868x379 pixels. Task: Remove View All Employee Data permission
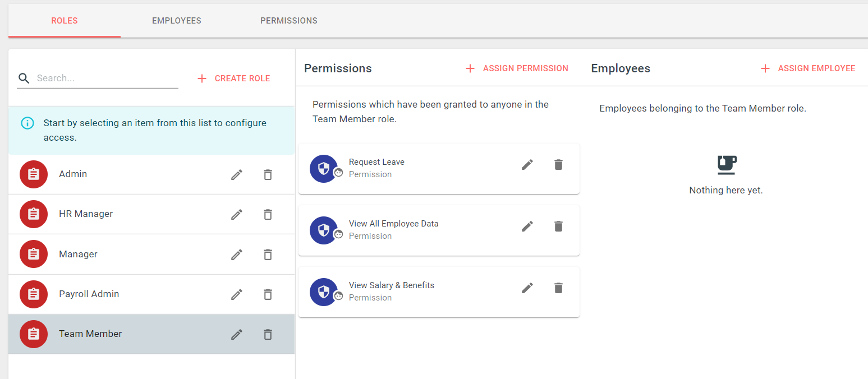(x=558, y=226)
